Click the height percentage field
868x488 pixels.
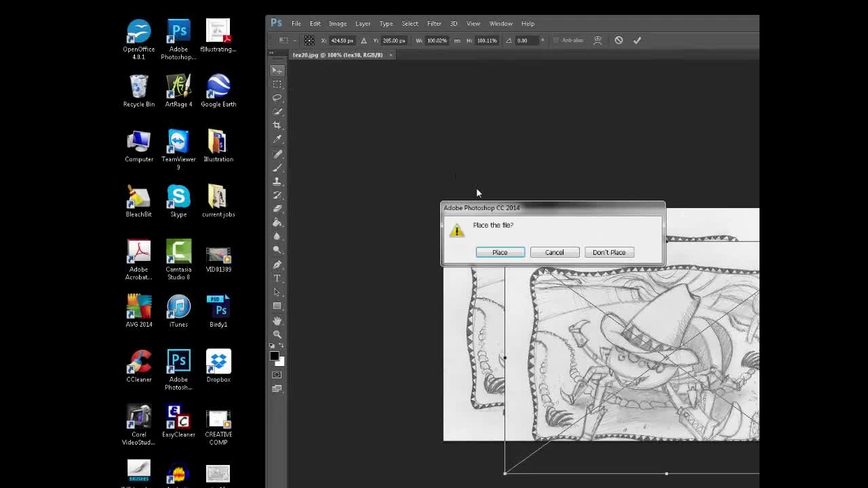[487, 40]
